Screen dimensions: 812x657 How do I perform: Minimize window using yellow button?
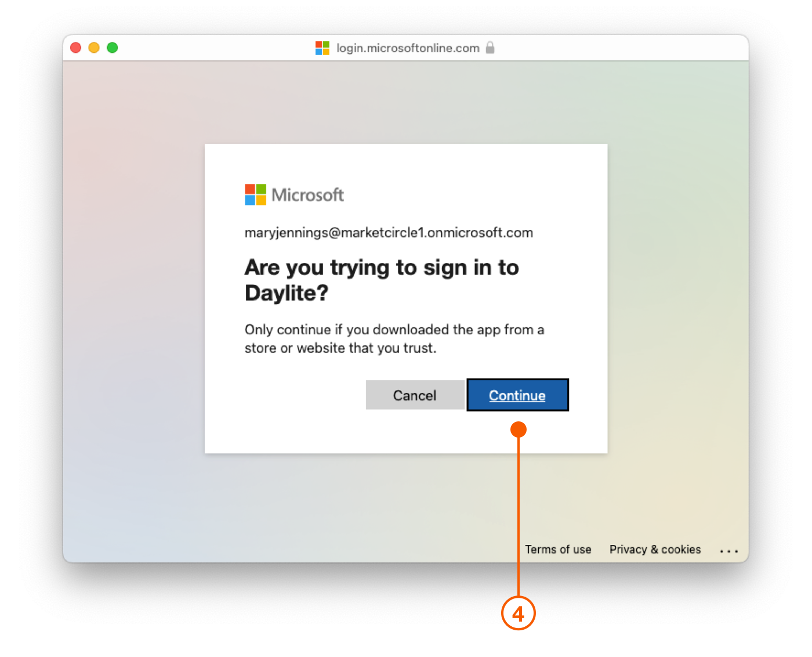94,48
